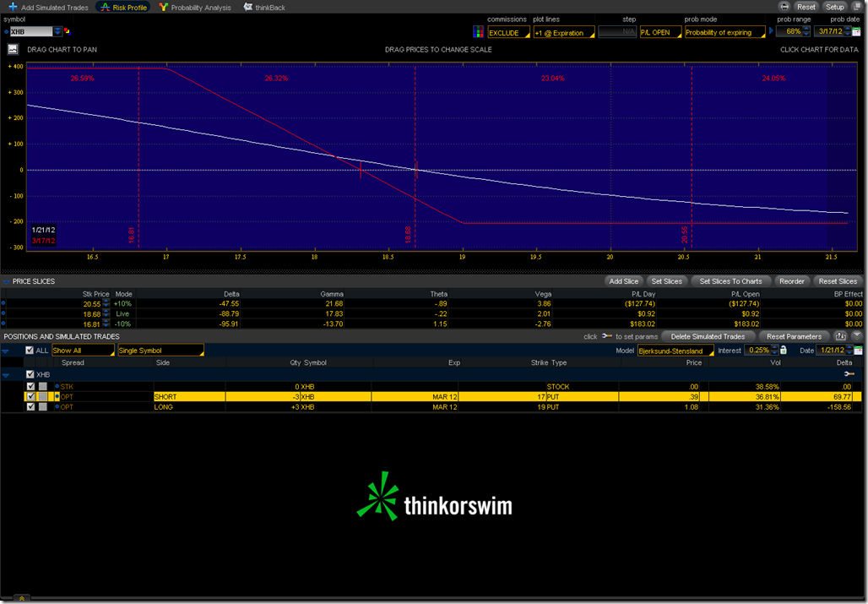Open the menu arrow at right of Reset Parameters
This screenshot has height=604, width=868.
[x=857, y=336]
